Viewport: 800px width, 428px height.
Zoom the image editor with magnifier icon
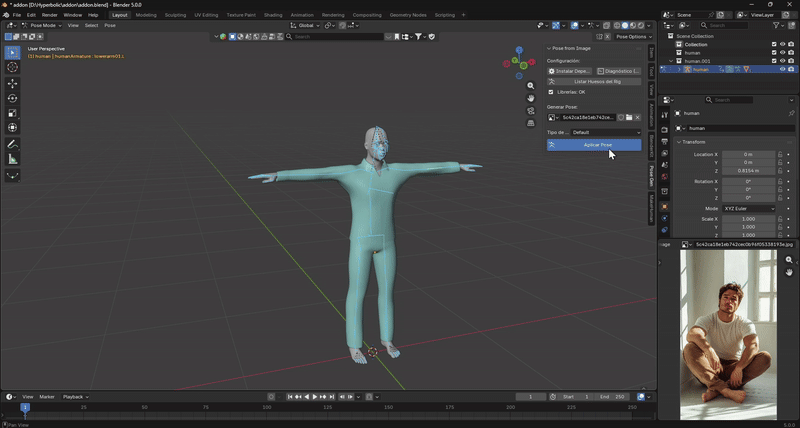tap(789, 260)
